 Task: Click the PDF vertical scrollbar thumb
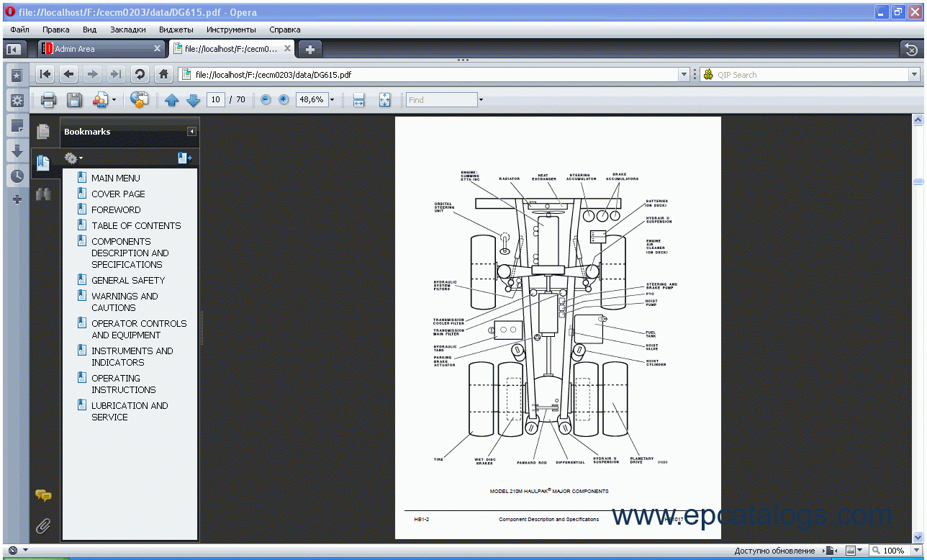pos(918,181)
